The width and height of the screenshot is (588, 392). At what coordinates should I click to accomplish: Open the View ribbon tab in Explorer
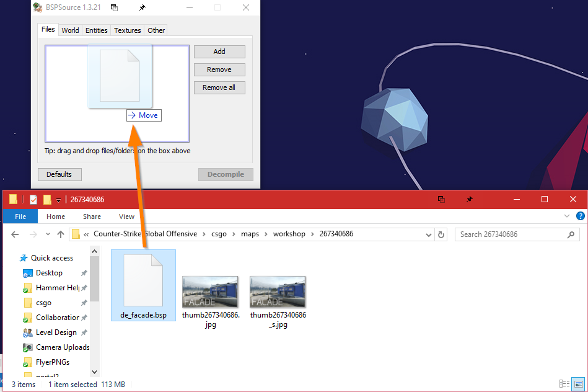[126, 216]
